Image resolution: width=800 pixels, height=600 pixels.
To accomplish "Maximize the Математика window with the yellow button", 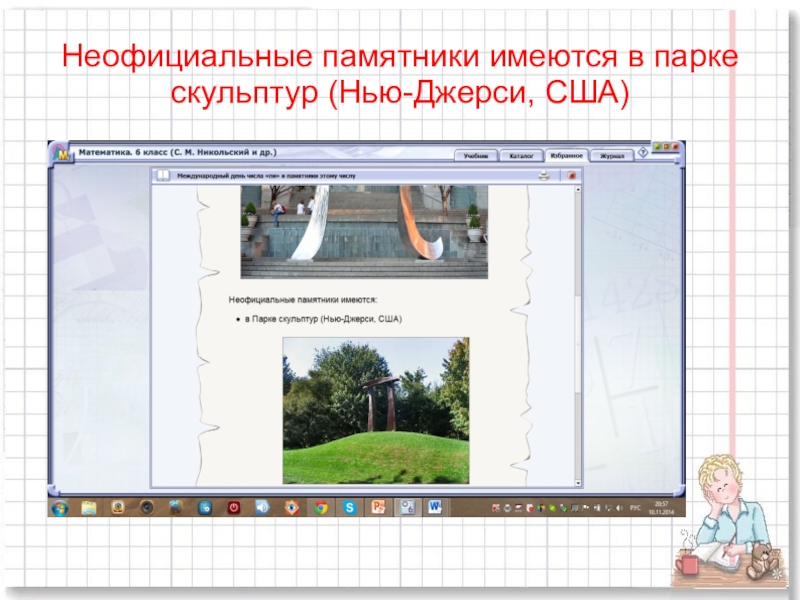I will tap(666, 146).
